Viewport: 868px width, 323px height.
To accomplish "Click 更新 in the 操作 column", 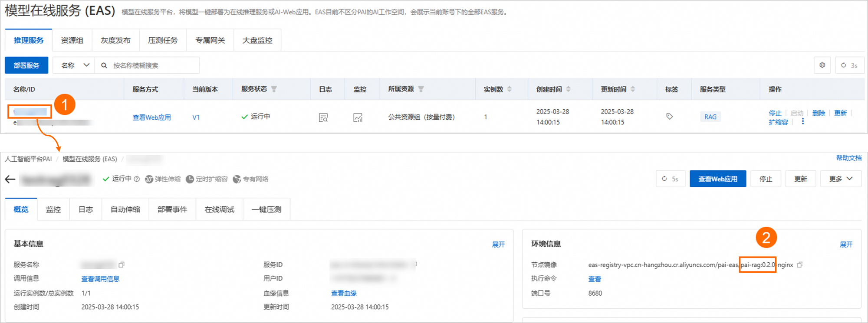I will click(x=840, y=113).
